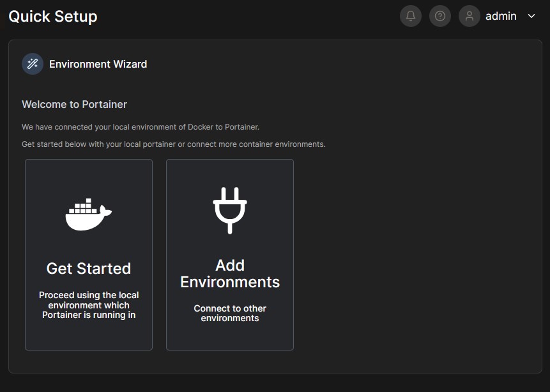Click "Connect to other environments" description
The image size is (550, 392).
230,313
